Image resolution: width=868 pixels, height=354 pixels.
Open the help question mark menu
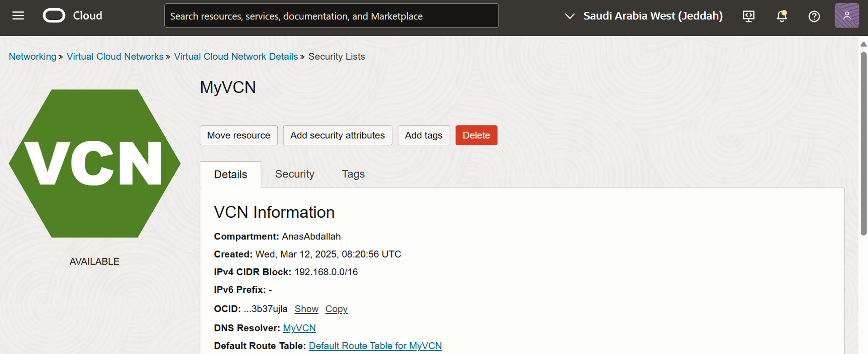814,16
